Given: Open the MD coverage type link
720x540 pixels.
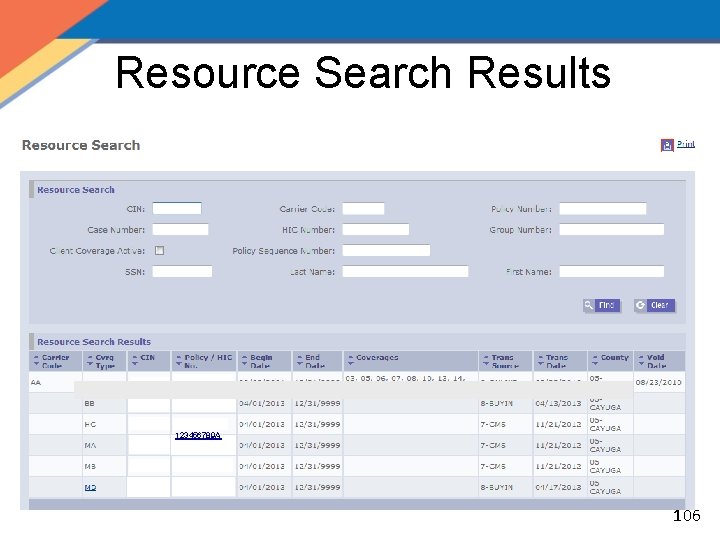Looking at the screenshot, I should point(90,487).
